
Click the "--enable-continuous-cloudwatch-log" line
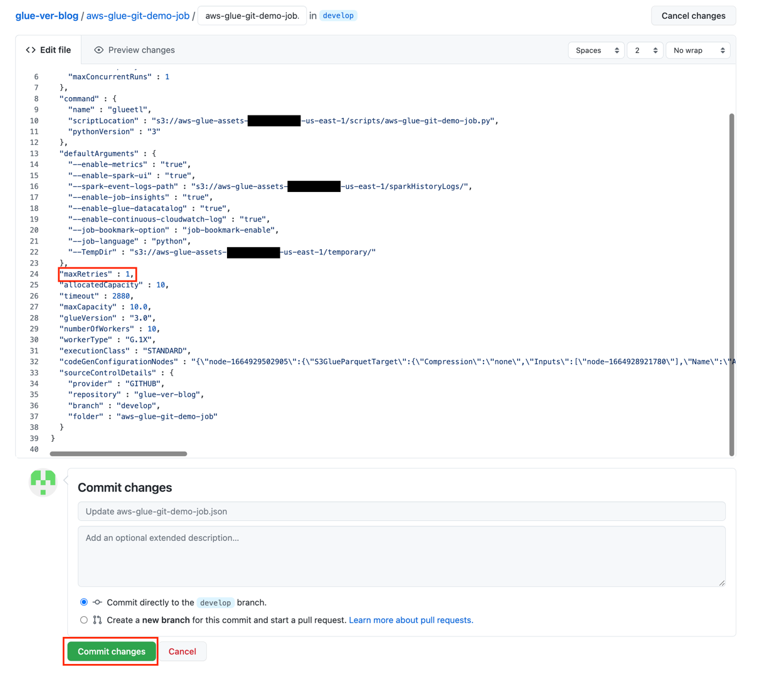pyautogui.click(x=169, y=219)
